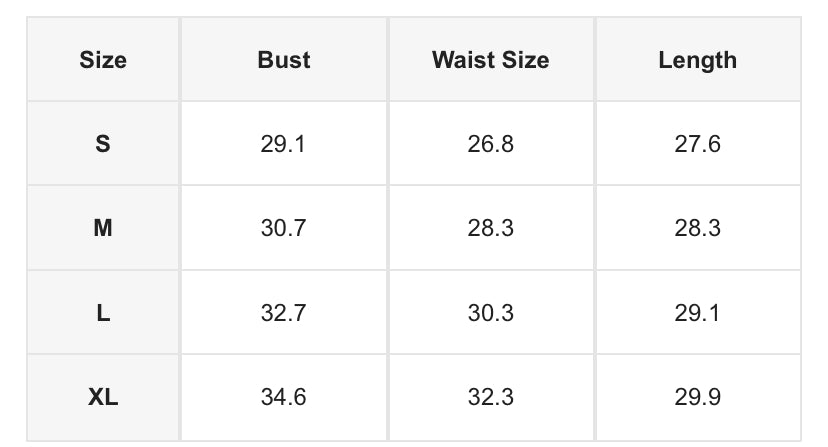Click the Waist Size column header
The image size is (828, 447).
point(490,60)
